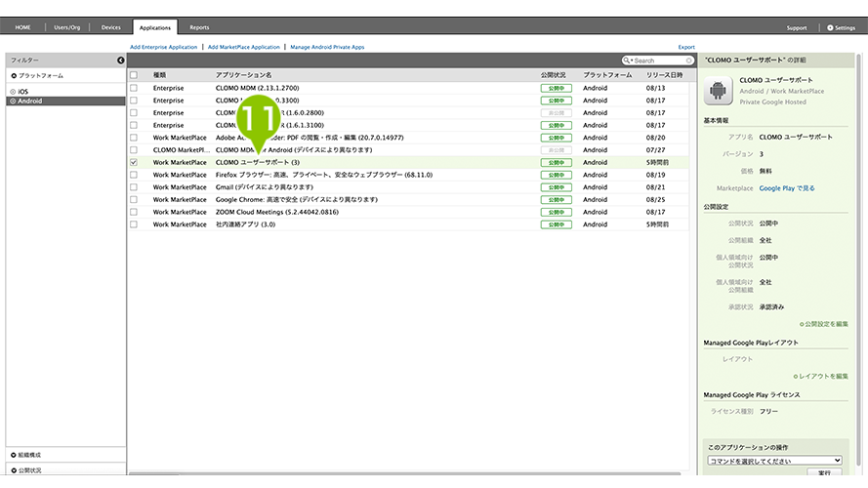868x488 pixels.
Task: Select the ZOOM Cloud Meetings (5.2.44042.0816) row
Action: coord(409,212)
